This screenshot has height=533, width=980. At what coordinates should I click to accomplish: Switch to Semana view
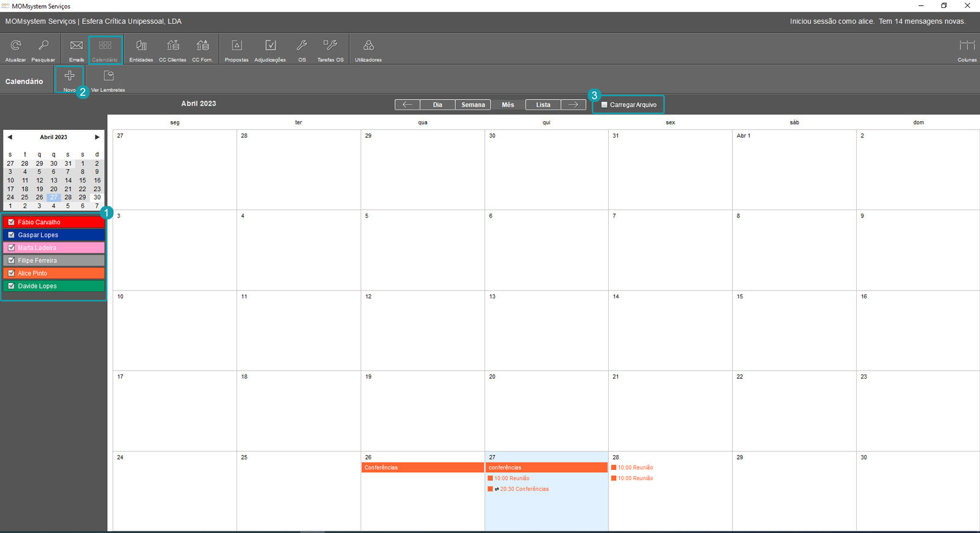(473, 105)
